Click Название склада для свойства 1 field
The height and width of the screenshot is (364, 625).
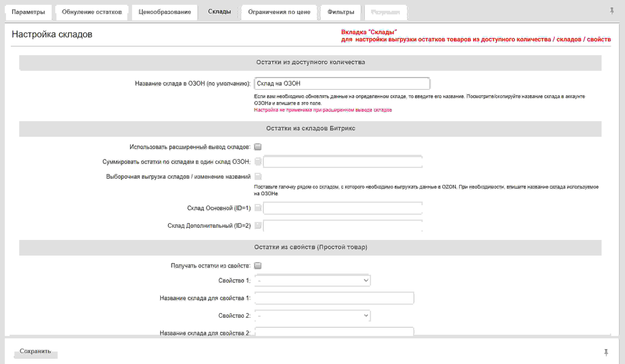tap(334, 298)
